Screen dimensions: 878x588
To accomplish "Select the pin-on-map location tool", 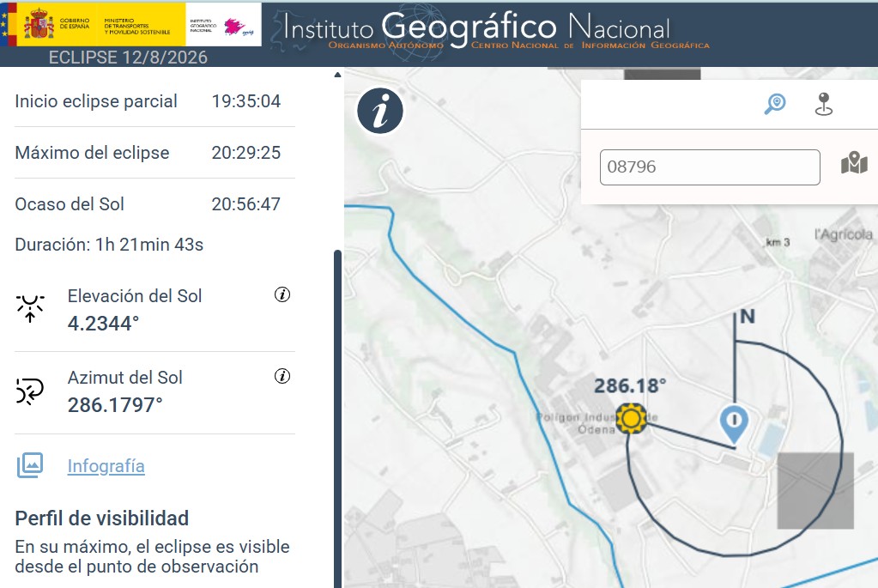I will pyautogui.click(x=824, y=104).
